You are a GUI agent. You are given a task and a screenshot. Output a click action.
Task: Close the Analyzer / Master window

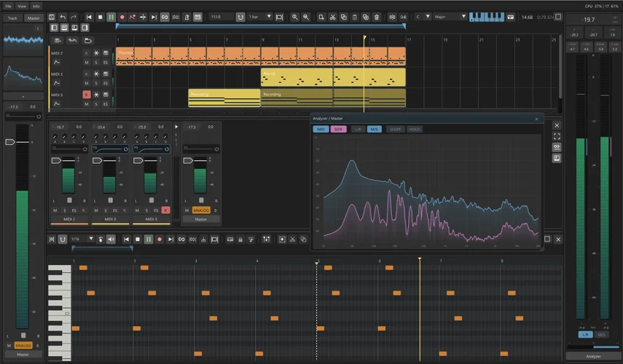coord(536,119)
